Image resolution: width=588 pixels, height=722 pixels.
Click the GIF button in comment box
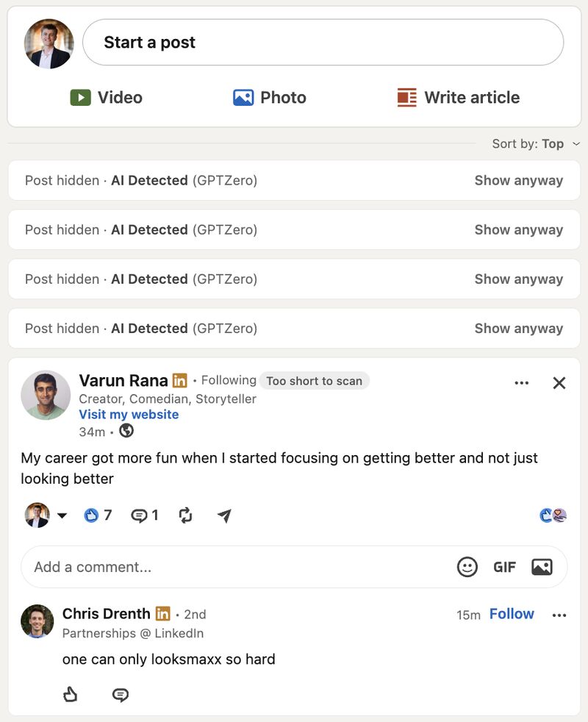click(504, 567)
